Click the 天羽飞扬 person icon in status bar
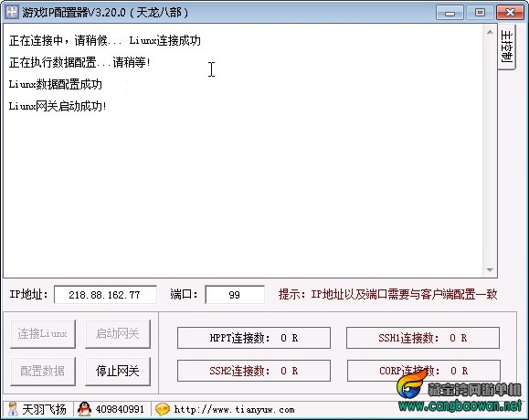Image resolution: width=529 pixels, height=420 pixels. 13,409
